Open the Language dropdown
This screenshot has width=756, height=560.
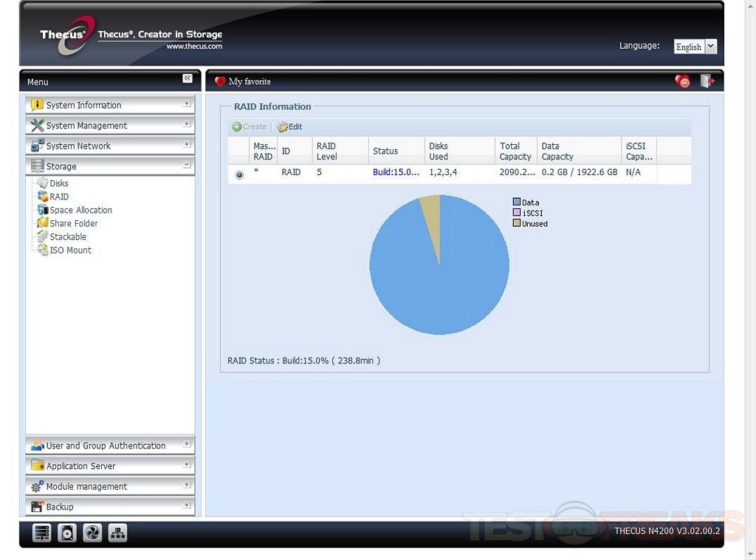(695, 47)
